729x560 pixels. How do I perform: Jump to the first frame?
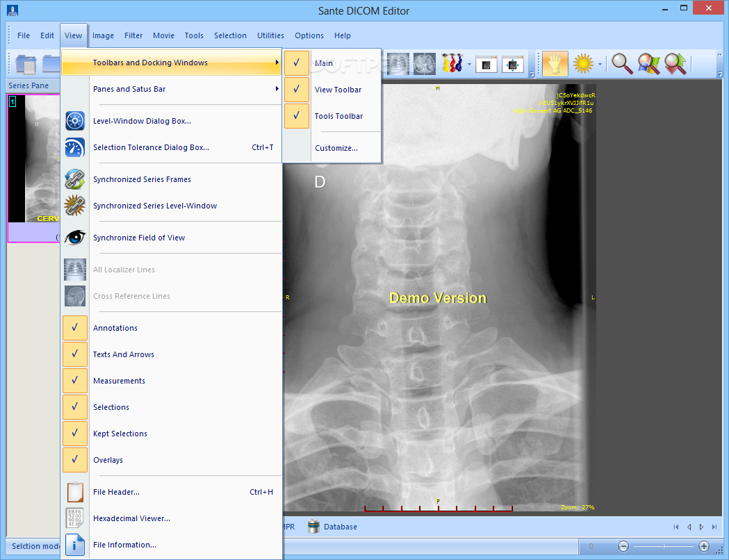pyautogui.click(x=676, y=527)
